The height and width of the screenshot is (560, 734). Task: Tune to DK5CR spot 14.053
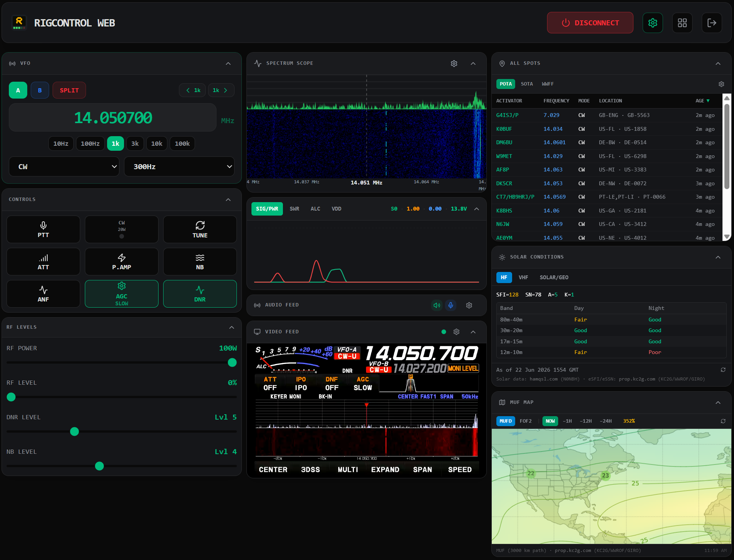coord(553,184)
